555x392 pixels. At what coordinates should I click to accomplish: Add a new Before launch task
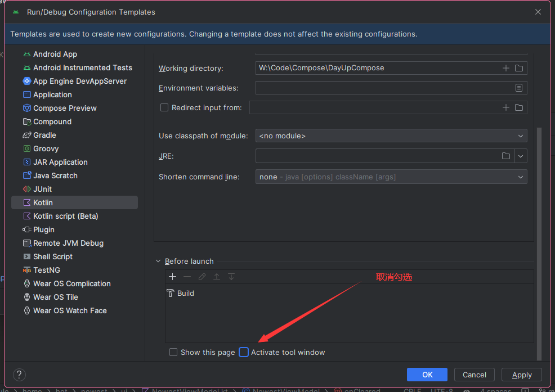(x=172, y=276)
